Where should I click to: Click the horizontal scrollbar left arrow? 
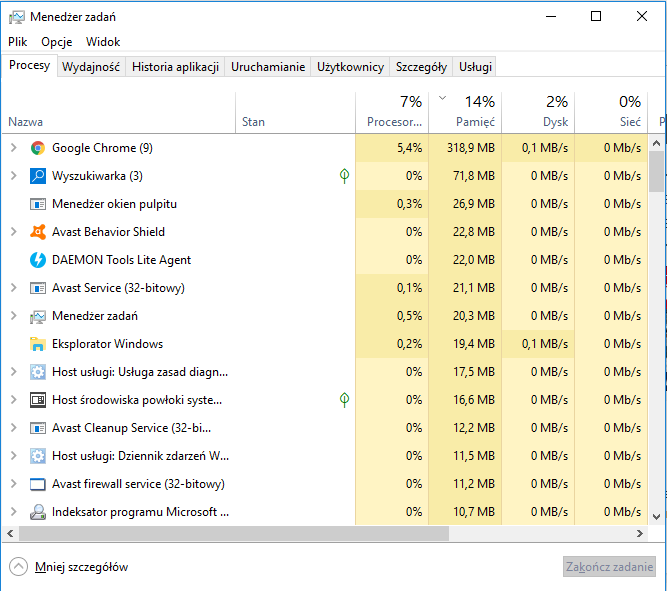(x=11, y=534)
